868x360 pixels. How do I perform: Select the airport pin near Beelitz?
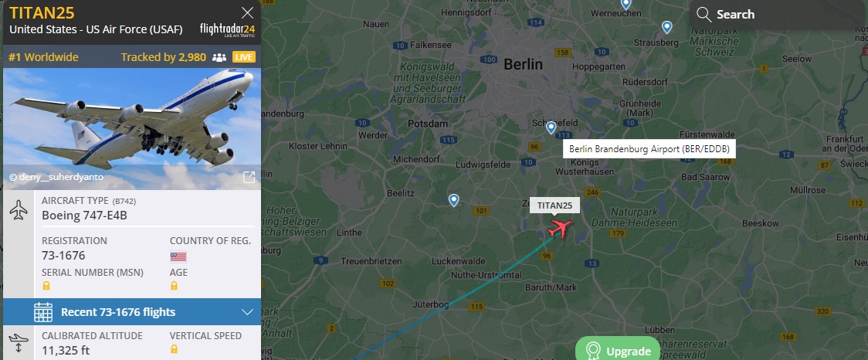click(x=453, y=201)
